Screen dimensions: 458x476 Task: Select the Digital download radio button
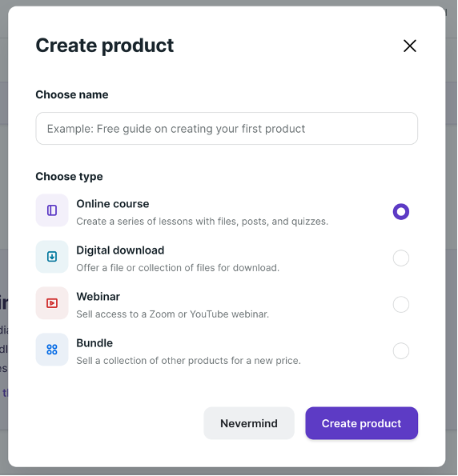click(401, 258)
